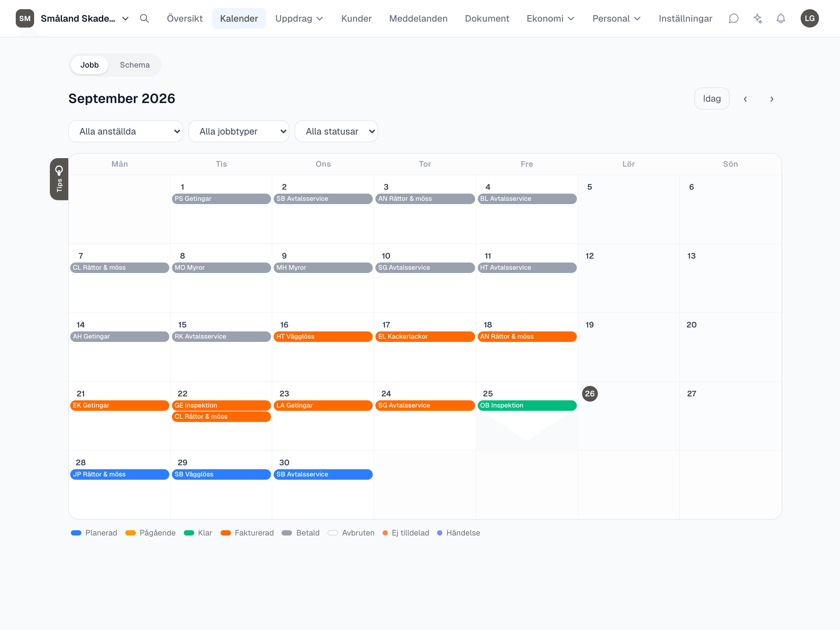Open the chat bubble messages icon
The width and height of the screenshot is (840, 630).
[x=733, y=18]
